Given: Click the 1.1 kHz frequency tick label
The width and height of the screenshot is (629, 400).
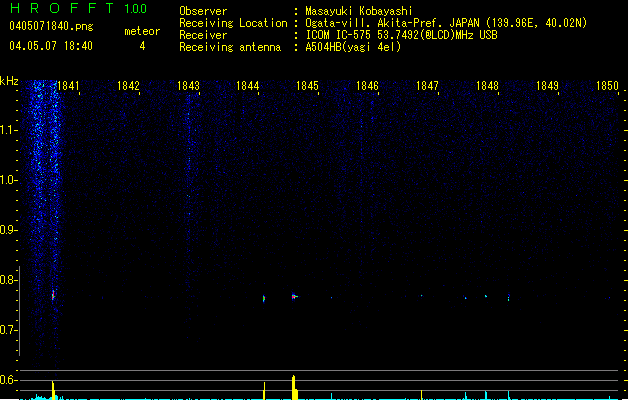Looking at the screenshot, I should [x=8, y=130].
